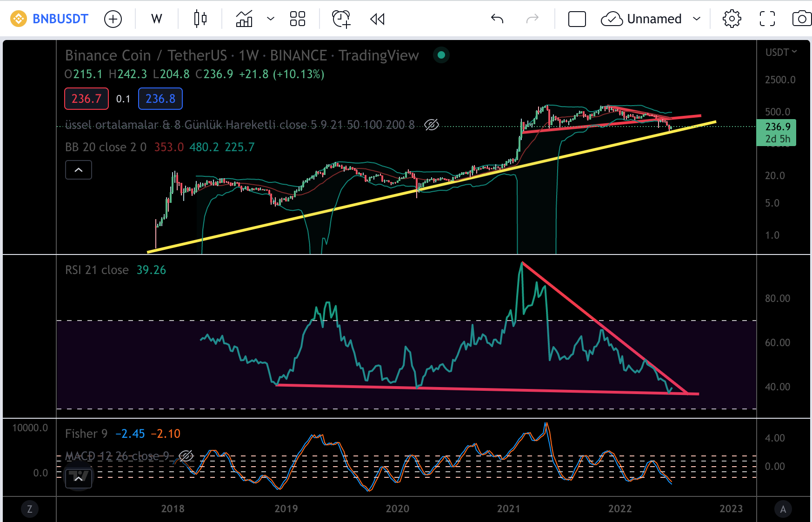The width and height of the screenshot is (812, 522).
Task: Open the USDT currency dropdown
Action: coord(781,52)
